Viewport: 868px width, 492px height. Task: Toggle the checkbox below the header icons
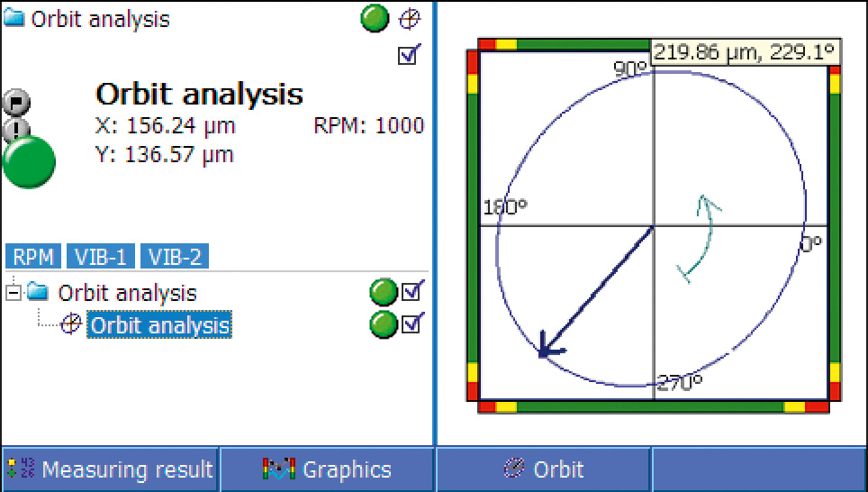(x=409, y=56)
